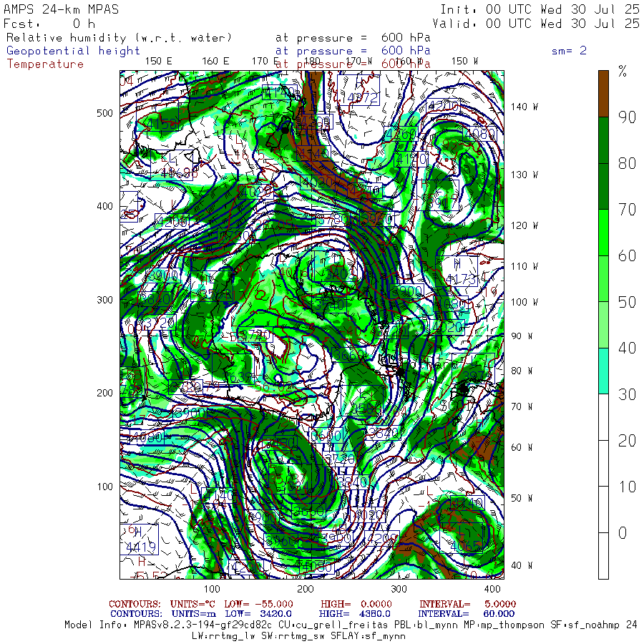The height and width of the screenshot is (644, 644).
Task: Click the '110 W' longitude label
Action: pos(524,267)
